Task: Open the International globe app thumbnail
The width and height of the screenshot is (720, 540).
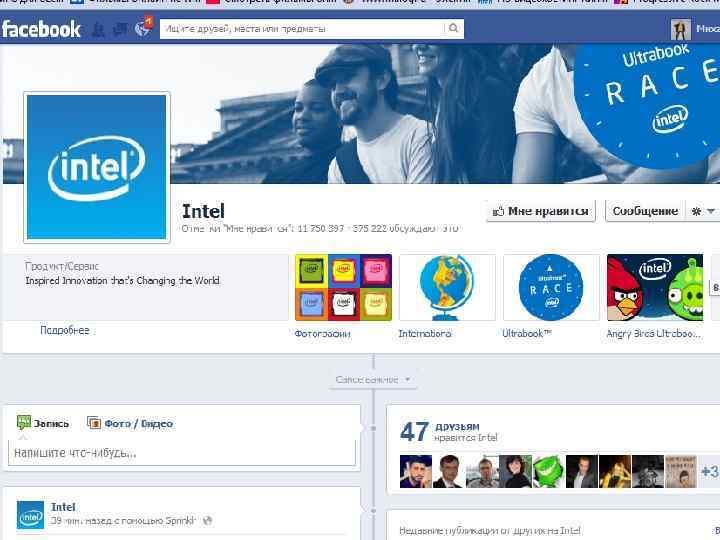Action: pyautogui.click(x=447, y=287)
